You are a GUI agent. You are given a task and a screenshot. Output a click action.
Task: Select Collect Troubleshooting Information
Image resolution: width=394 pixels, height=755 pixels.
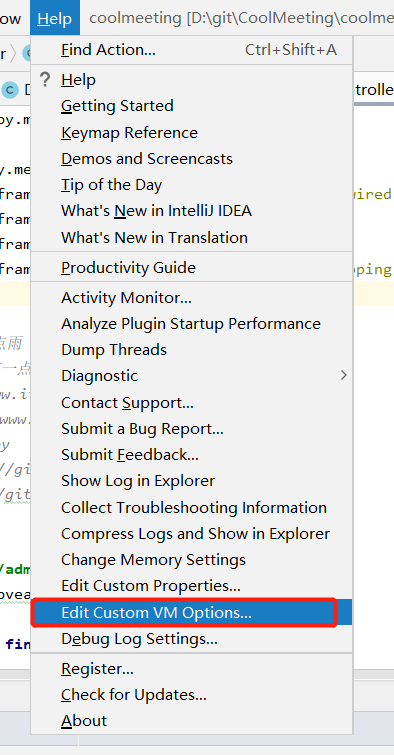click(x=192, y=508)
